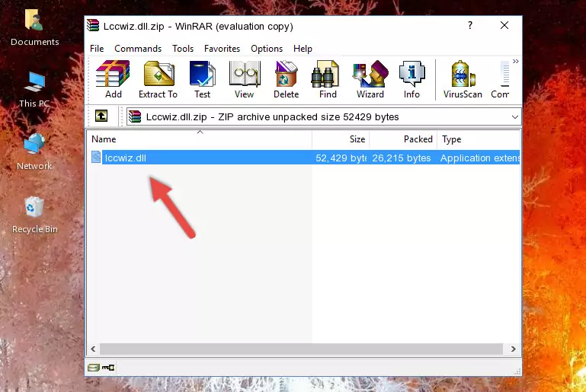Click the lccwiz.dll file icon

point(96,157)
